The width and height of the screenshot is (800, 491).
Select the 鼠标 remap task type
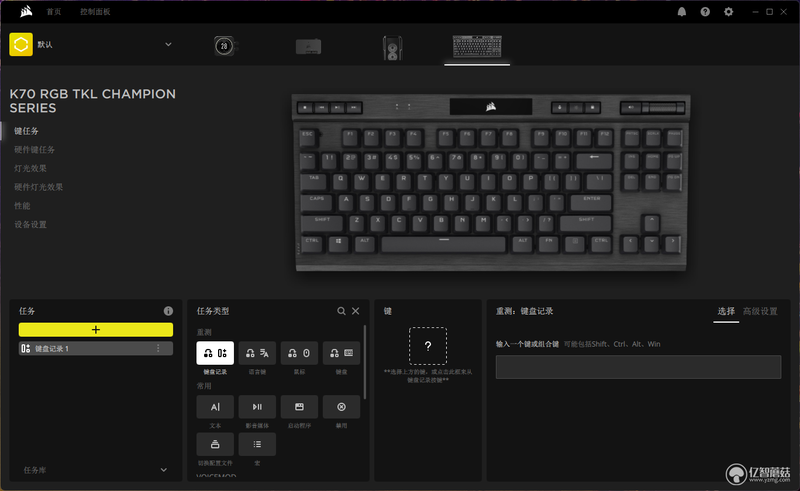[299, 353]
